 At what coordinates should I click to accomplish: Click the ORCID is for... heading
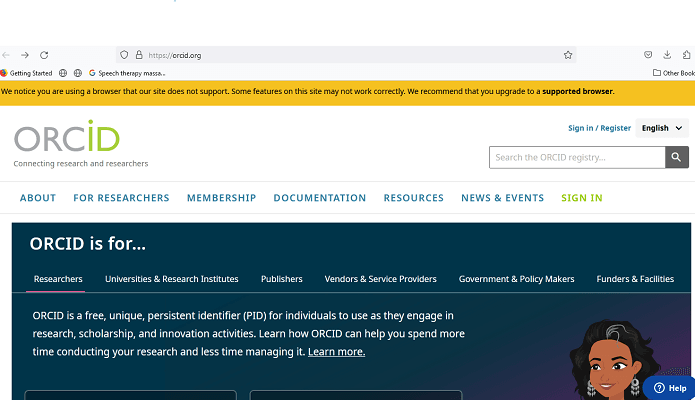(x=88, y=243)
